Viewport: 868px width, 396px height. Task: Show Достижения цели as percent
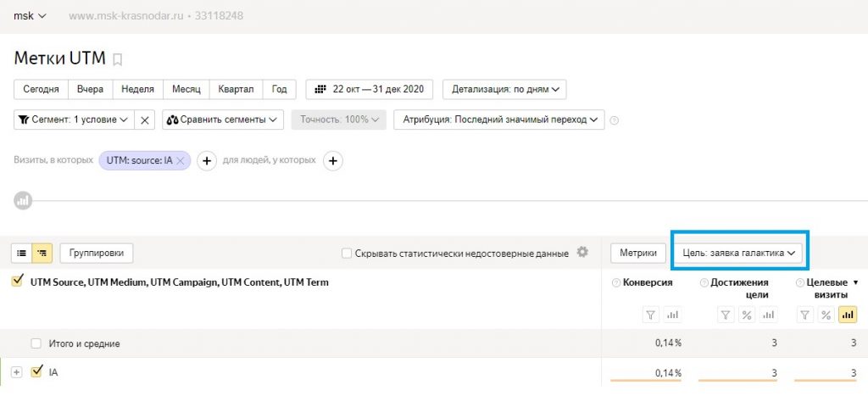(747, 315)
